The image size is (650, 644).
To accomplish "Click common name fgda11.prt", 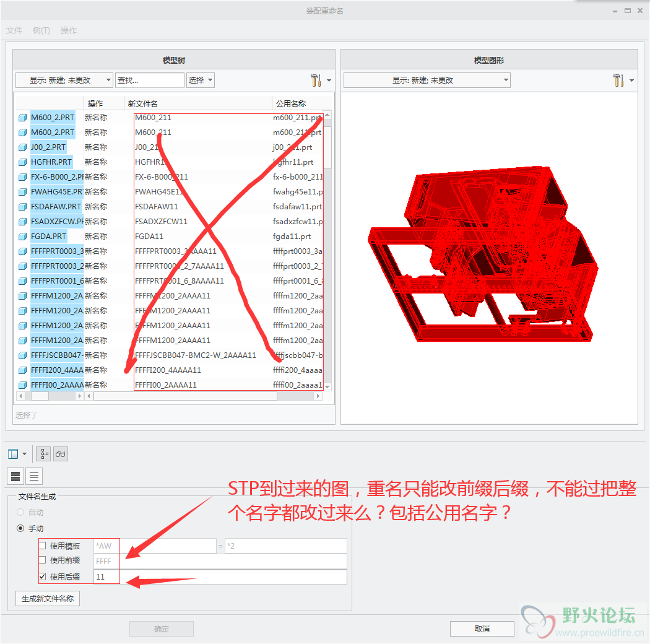I will pos(292,237).
